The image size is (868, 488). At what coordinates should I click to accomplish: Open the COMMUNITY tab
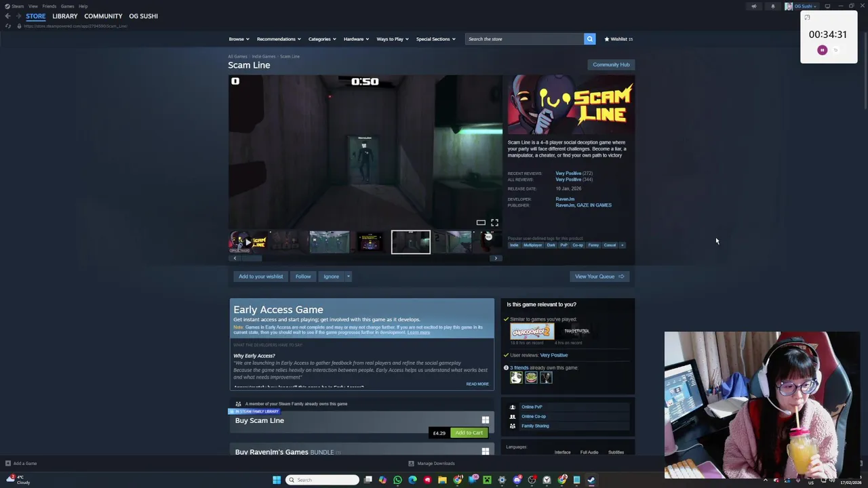click(x=103, y=16)
